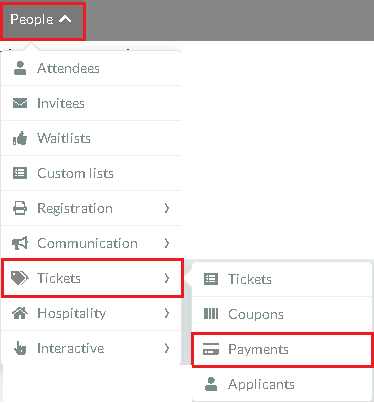Expand the Hospitality submenu chevron
This screenshot has height=403, width=374.
click(x=167, y=313)
